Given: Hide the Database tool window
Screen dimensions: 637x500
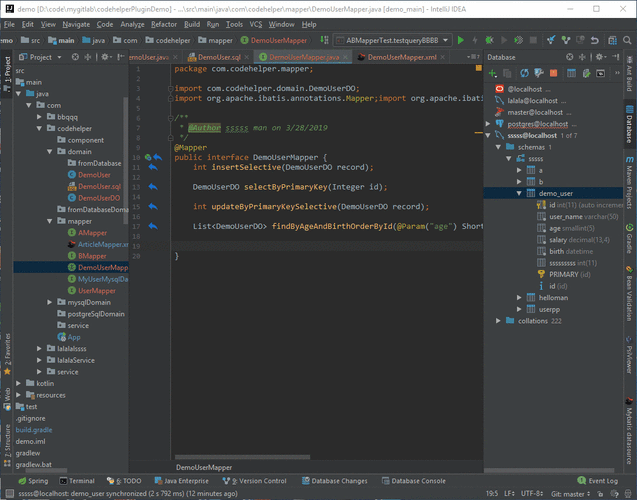Looking at the screenshot, I should (x=615, y=57).
